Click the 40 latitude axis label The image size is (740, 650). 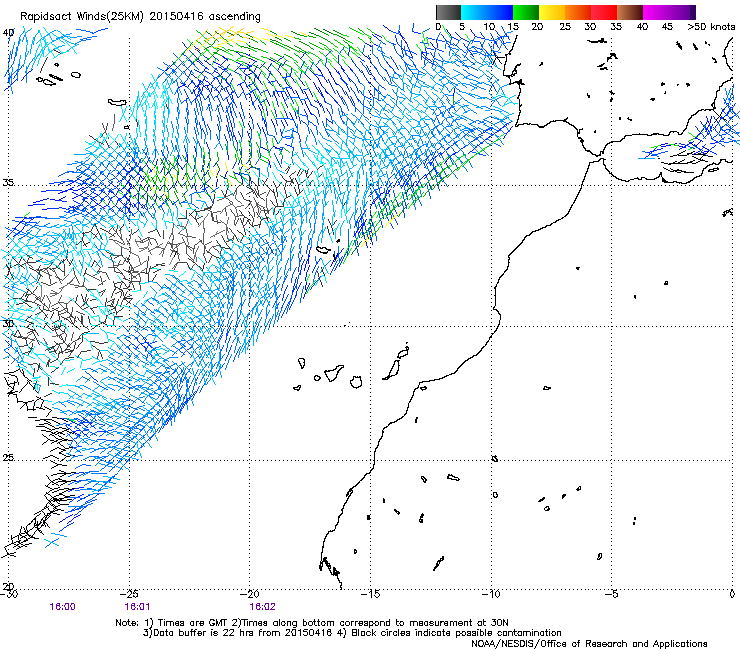point(8,33)
